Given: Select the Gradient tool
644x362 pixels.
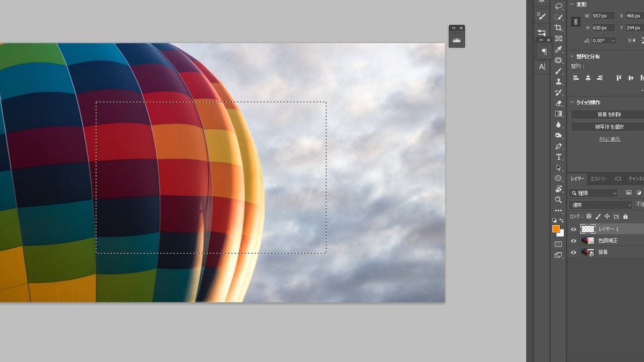Looking at the screenshot, I should tap(559, 114).
